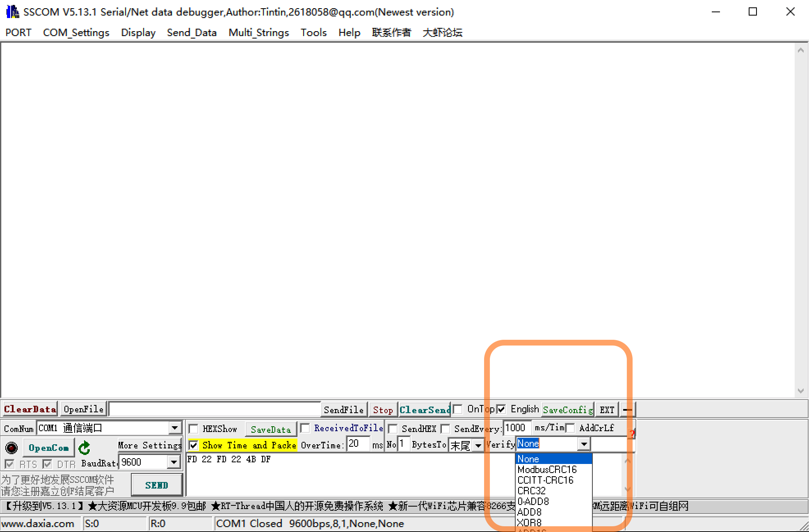Screen dimensions: 809x532
Task: Toggle the AddCrLf checkbox
Action: (570, 428)
